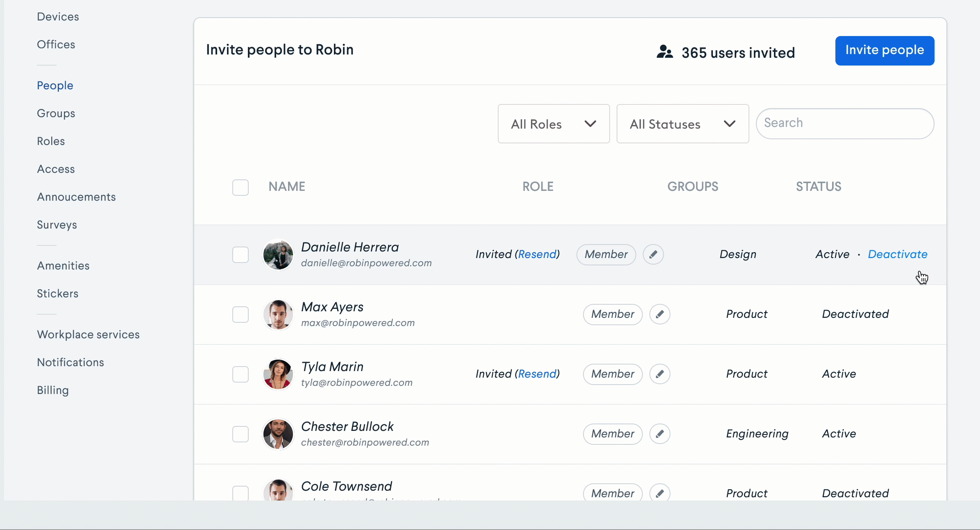Screen dimensions: 980x530
Task: Tick the select-all checkbox beside NAME
Action: point(240,188)
